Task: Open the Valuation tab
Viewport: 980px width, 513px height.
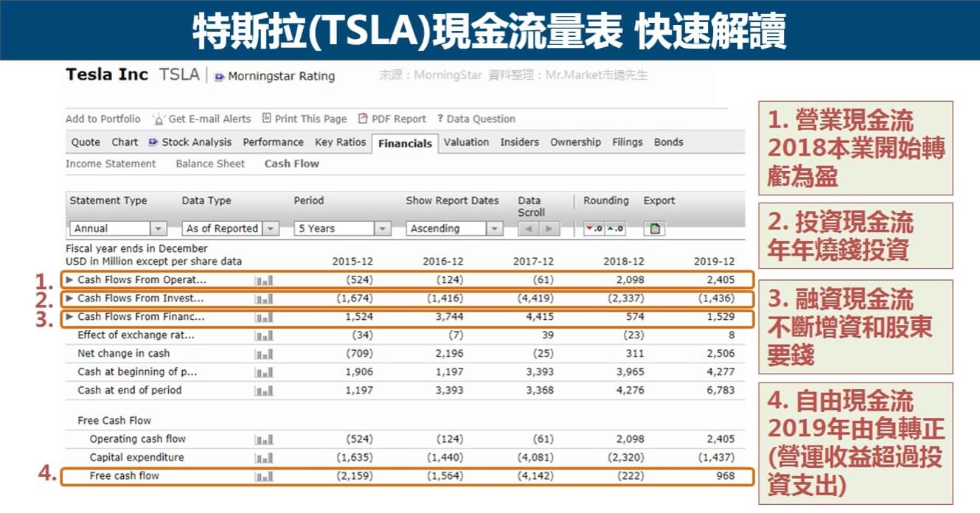Action: (x=466, y=142)
